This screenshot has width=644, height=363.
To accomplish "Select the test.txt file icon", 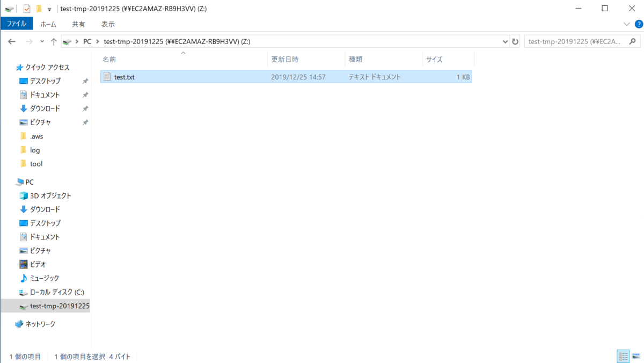I will (107, 77).
